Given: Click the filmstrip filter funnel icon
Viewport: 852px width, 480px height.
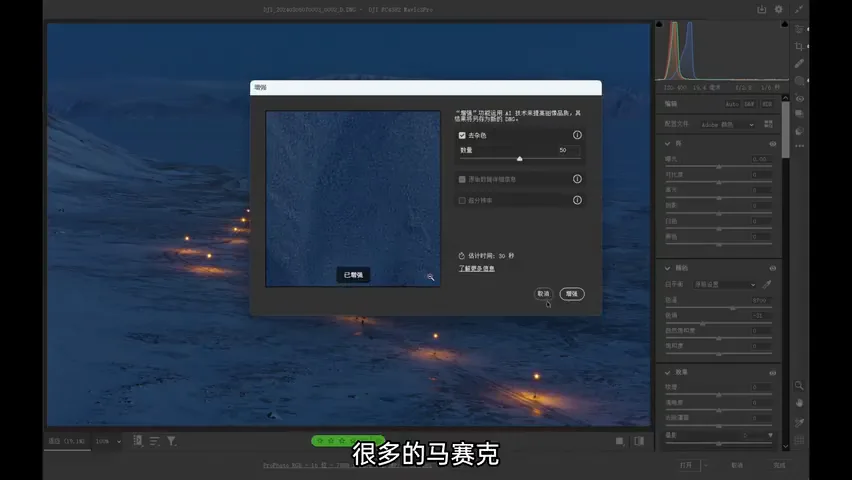Looking at the screenshot, I should pos(171,441).
